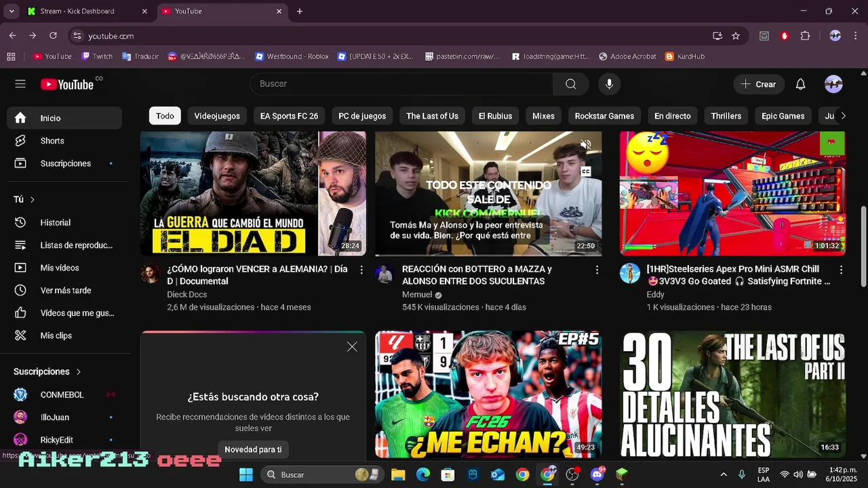Screen dimensions: 868x488
Task: Open File Explorer from the taskbar
Action: 398,474
